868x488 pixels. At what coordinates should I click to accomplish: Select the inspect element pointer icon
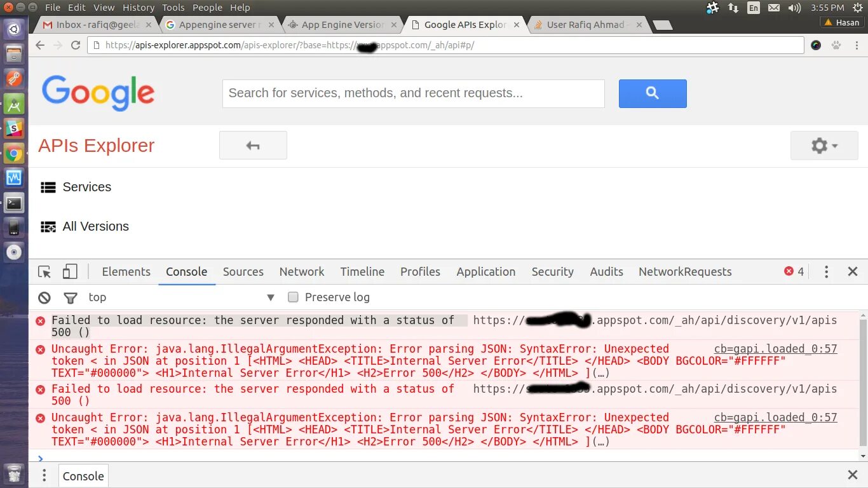(x=44, y=272)
